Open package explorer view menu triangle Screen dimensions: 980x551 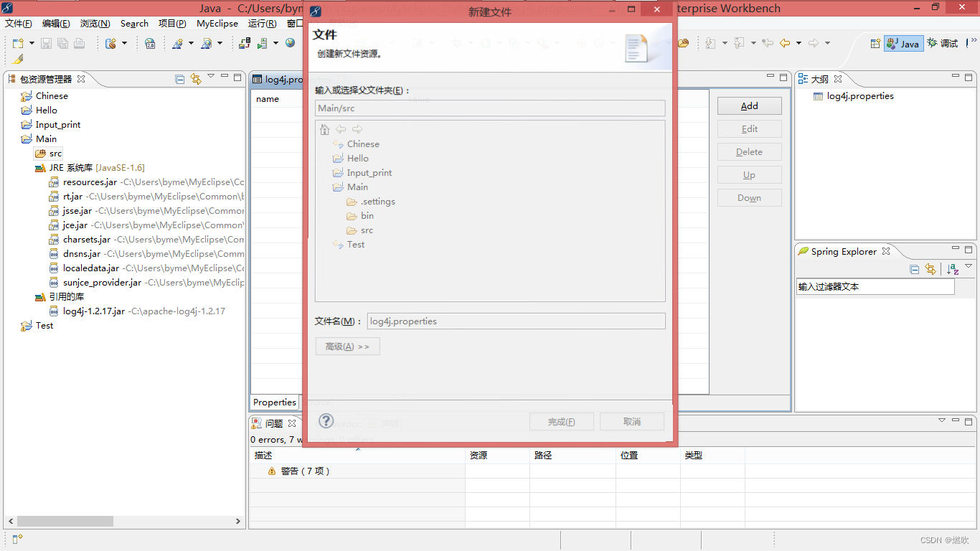tap(211, 76)
